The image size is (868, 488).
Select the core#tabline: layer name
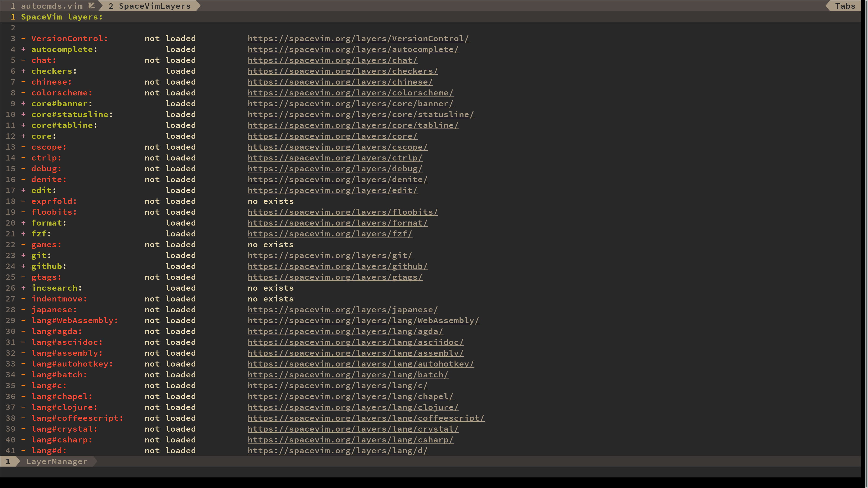point(64,125)
